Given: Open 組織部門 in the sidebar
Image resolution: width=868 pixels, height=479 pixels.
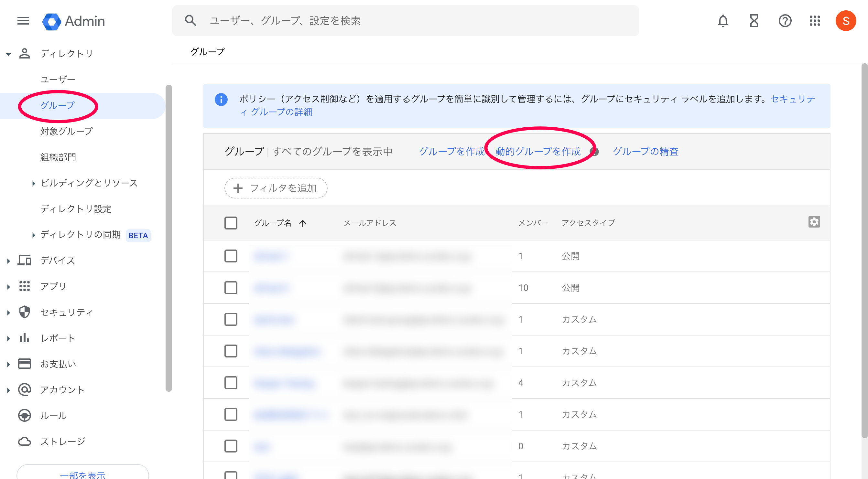Looking at the screenshot, I should (x=58, y=157).
